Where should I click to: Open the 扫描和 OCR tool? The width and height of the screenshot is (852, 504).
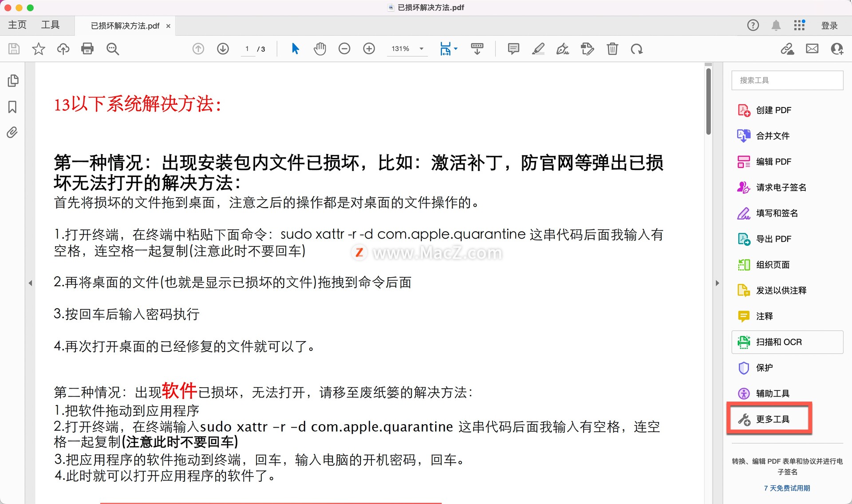(x=787, y=342)
